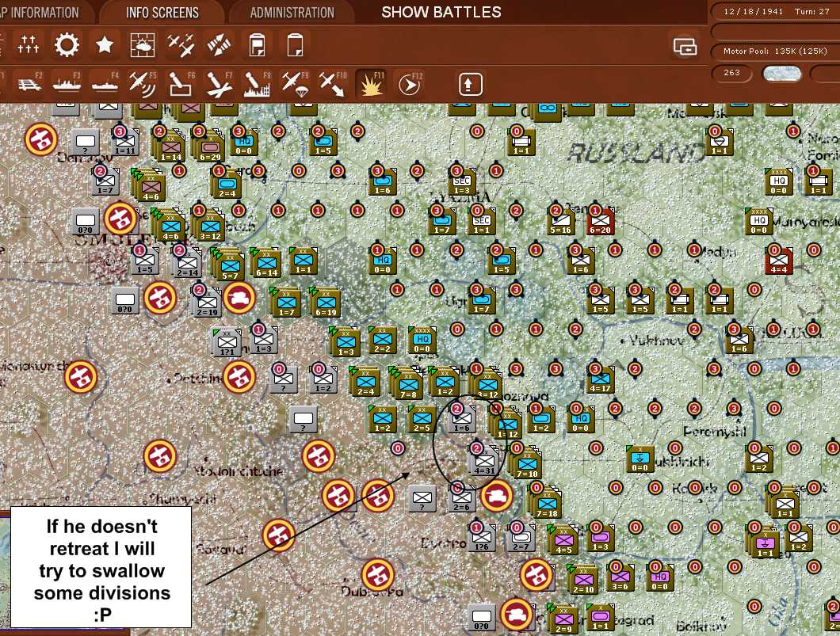
Task: Select the 1?1 grey infantry counter
Action: (x=227, y=343)
